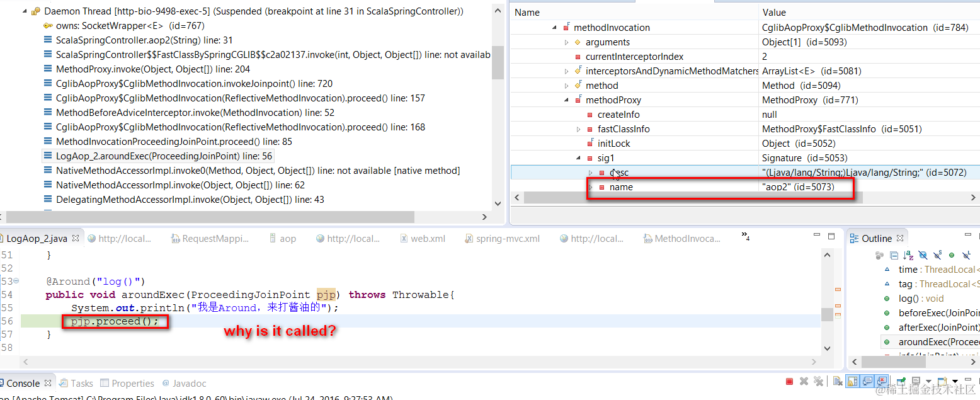Close the LogAop_2.java editor tab
The width and height of the screenshot is (980, 400).
[x=75, y=239]
